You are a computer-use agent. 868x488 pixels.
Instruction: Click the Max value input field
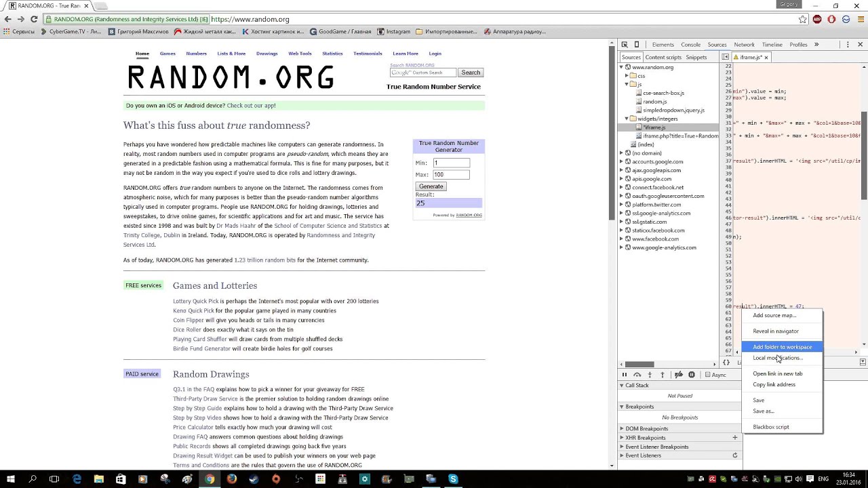click(x=451, y=175)
